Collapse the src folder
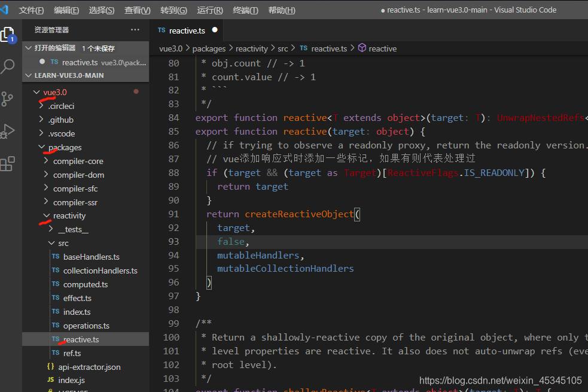Image resolution: width=588 pixels, height=392 pixels. [x=51, y=243]
